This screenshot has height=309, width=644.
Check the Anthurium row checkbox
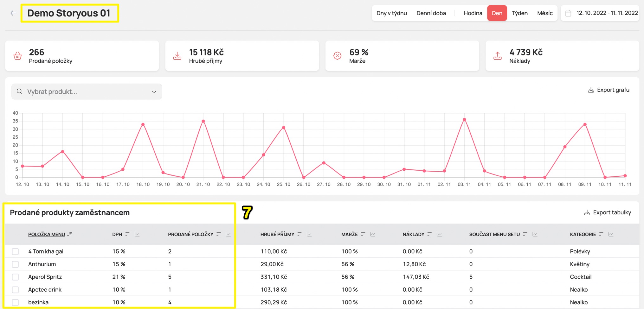tap(15, 264)
